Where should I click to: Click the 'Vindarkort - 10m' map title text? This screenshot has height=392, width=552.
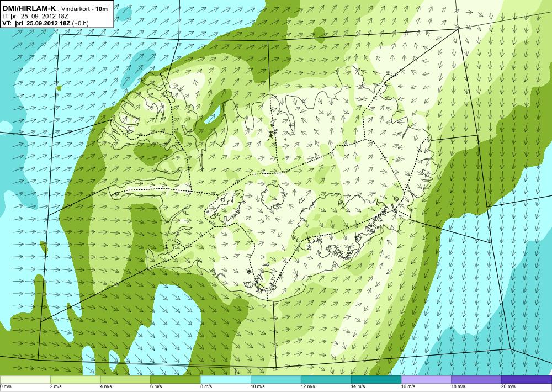[x=84, y=9]
